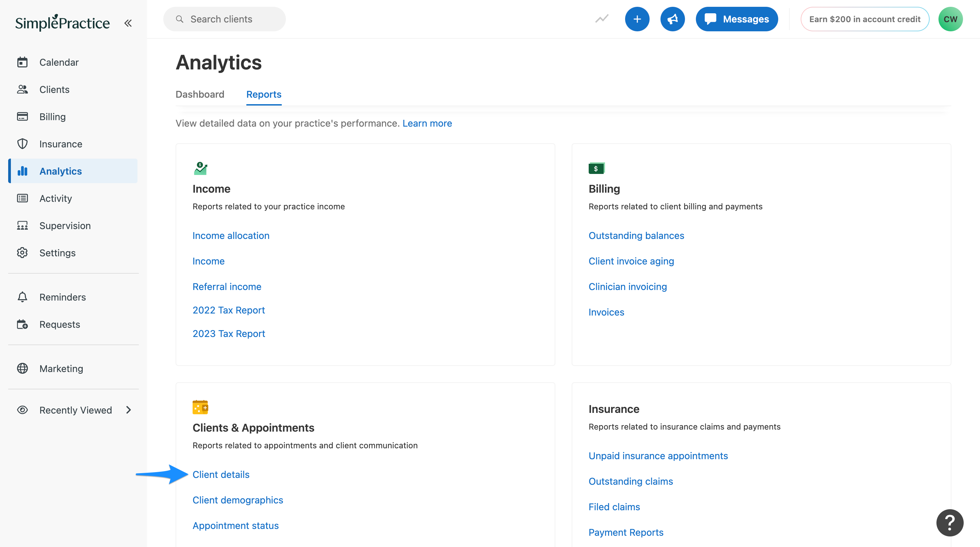980x547 pixels.
Task: Click the Clients & Appointments calendar icon
Action: tap(200, 407)
